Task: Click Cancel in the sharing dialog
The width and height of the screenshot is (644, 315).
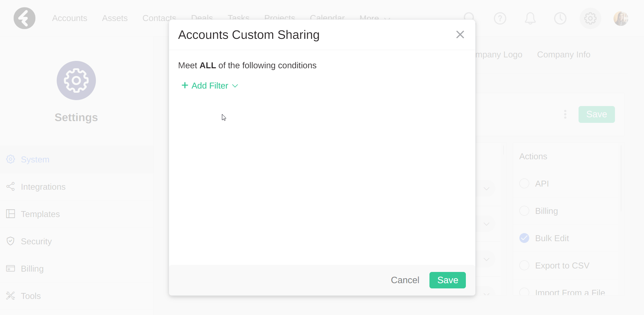Action: pos(405,280)
